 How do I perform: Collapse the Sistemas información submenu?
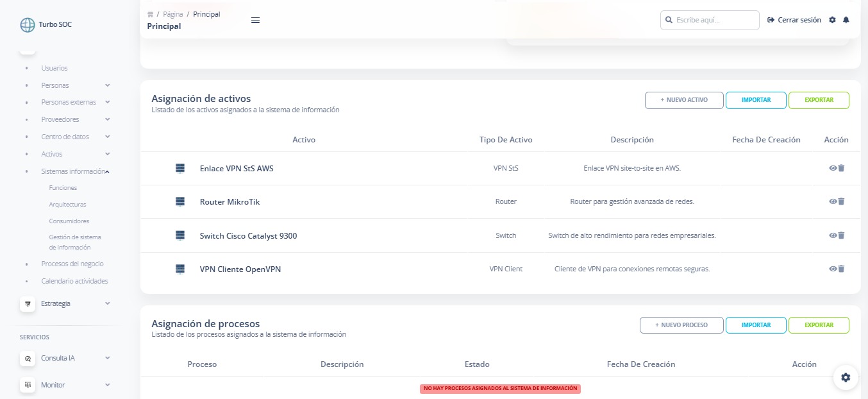(x=108, y=171)
